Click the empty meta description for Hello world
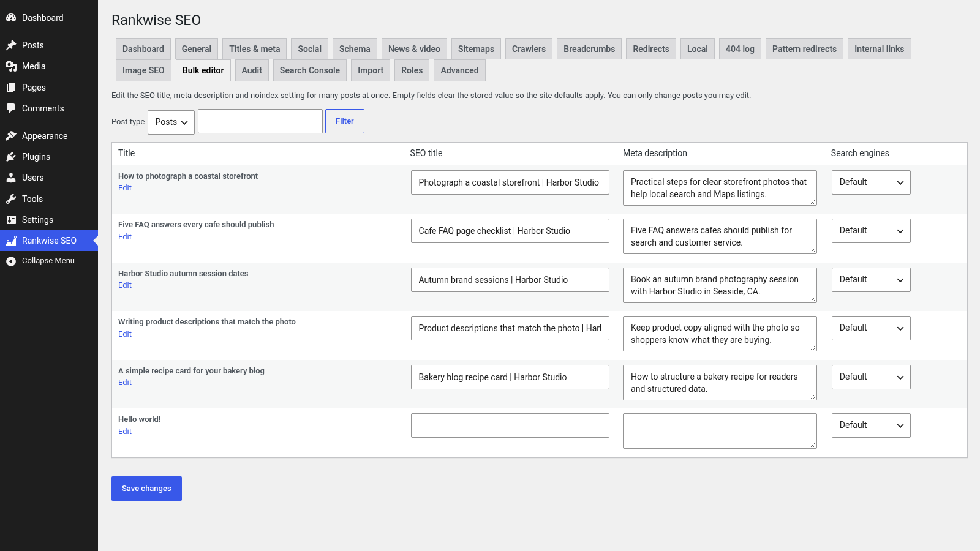 pos(720,431)
